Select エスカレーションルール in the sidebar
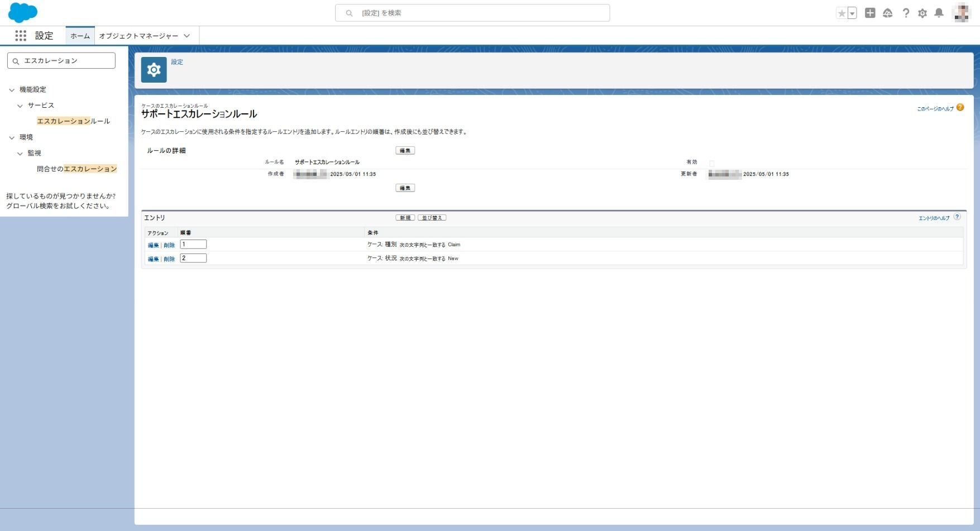980x531 pixels. click(73, 121)
